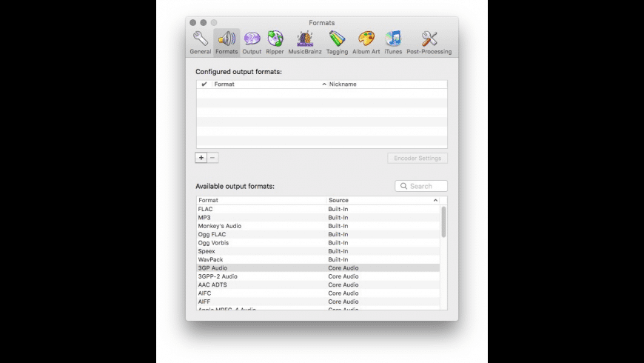Open the Tagging preferences pane
This screenshot has width=644, height=363.
point(337,42)
